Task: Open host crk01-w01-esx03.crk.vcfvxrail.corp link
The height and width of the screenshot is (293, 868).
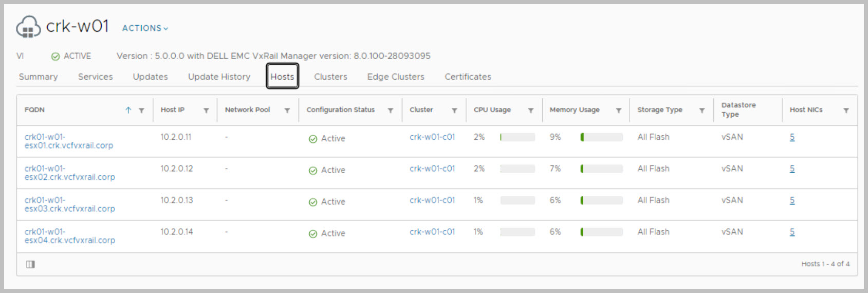Action: pyautogui.click(x=69, y=205)
